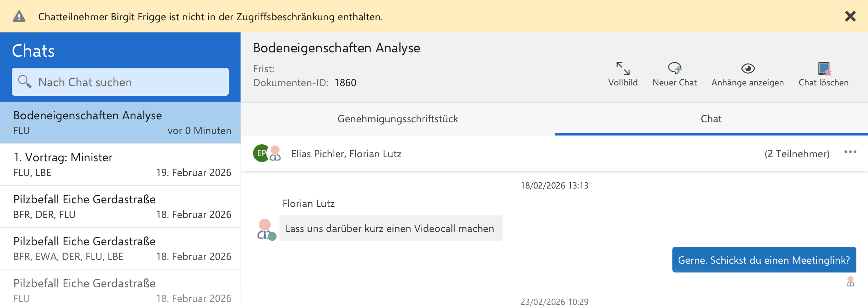Click the '(2 Teilnehmer)' participant count
Viewport: 868px width, 306px height.
797,154
